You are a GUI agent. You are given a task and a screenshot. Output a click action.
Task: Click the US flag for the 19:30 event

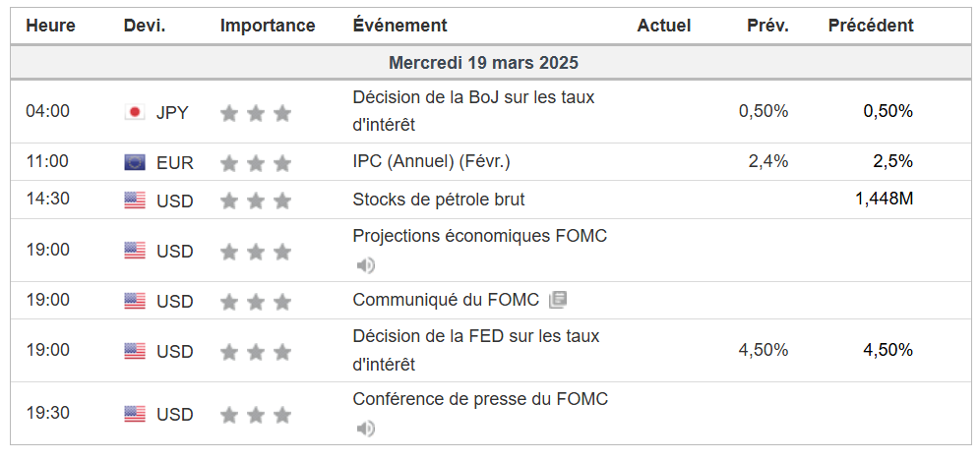tap(135, 414)
